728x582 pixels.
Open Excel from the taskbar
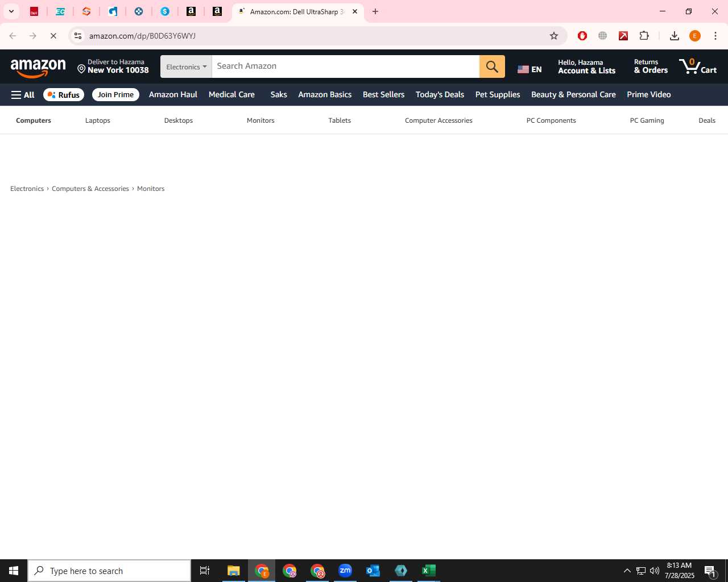pyautogui.click(x=429, y=571)
